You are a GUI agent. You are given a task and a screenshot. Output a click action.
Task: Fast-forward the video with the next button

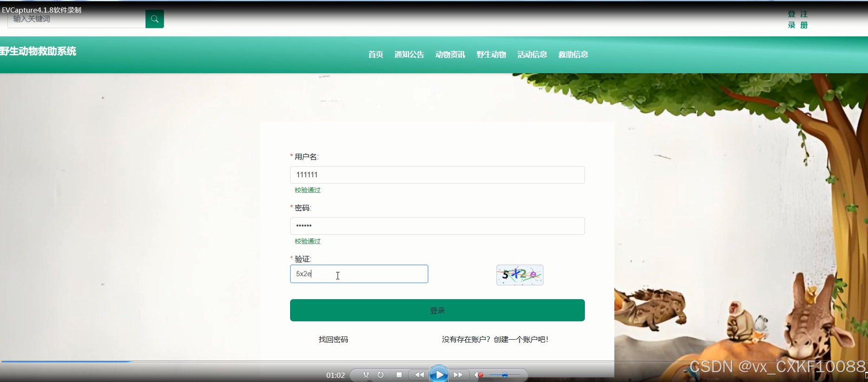[458, 375]
